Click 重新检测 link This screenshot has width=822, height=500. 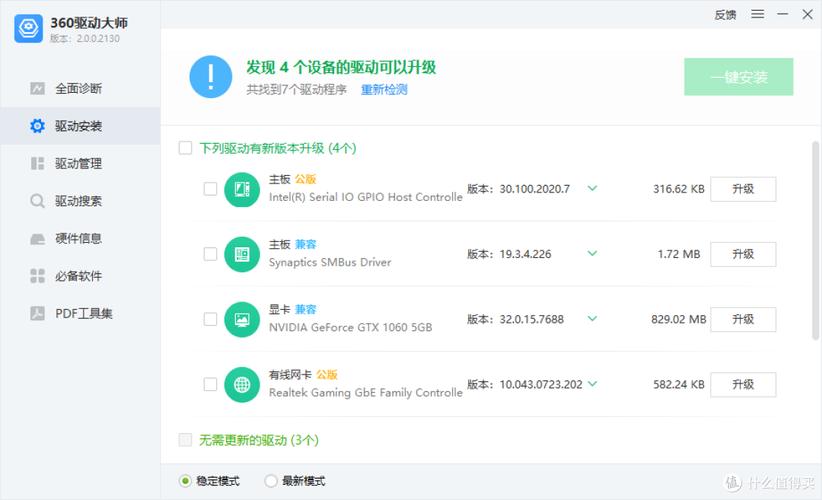pyautogui.click(x=384, y=90)
